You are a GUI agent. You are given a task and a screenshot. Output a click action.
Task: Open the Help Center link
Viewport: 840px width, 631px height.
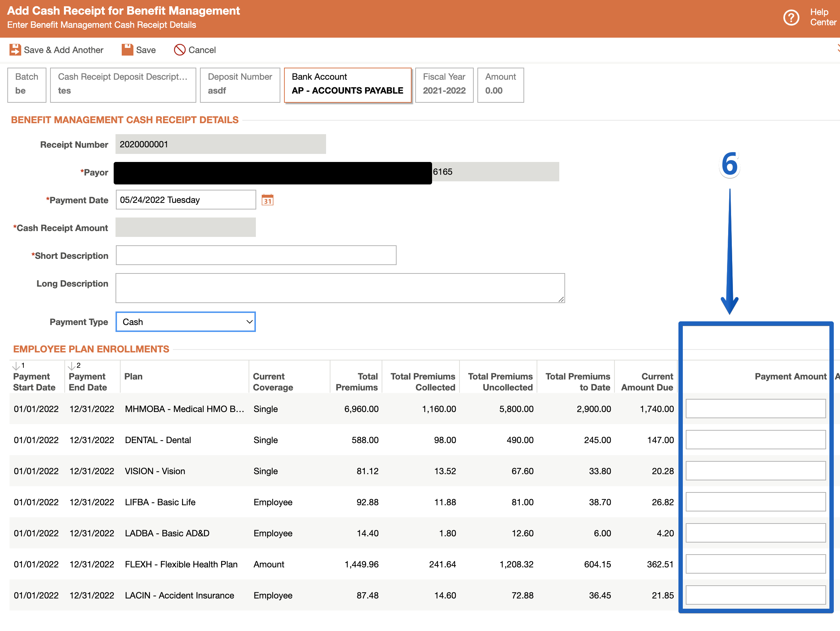[x=823, y=18]
